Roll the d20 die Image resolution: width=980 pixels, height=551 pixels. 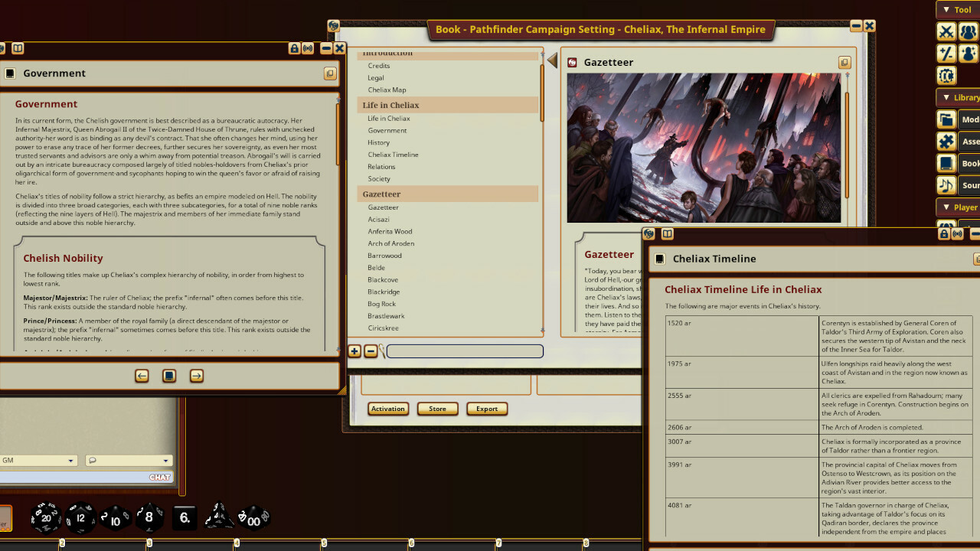[45, 518]
